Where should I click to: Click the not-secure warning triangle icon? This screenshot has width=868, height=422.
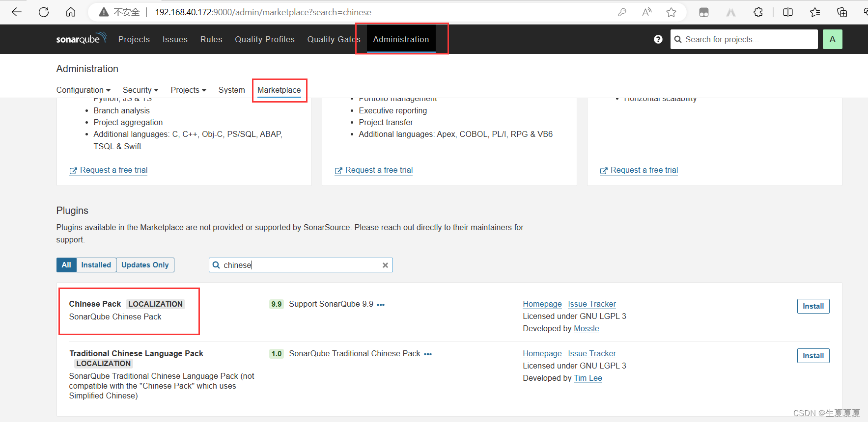point(104,12)
